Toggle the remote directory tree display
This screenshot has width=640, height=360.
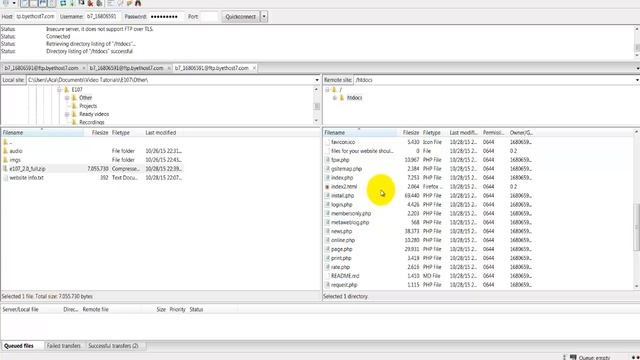click(42, 3)
